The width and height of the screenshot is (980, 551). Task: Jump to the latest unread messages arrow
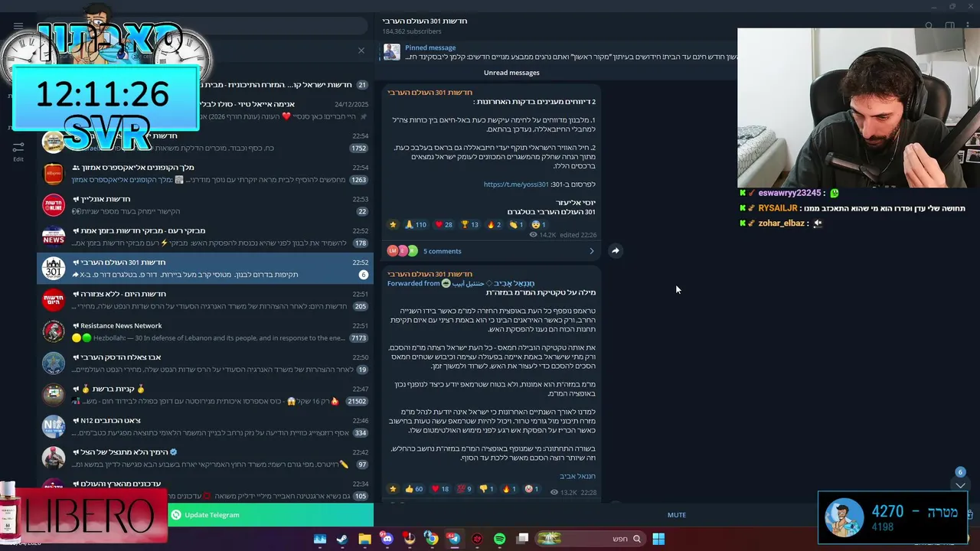coord(960,485)
